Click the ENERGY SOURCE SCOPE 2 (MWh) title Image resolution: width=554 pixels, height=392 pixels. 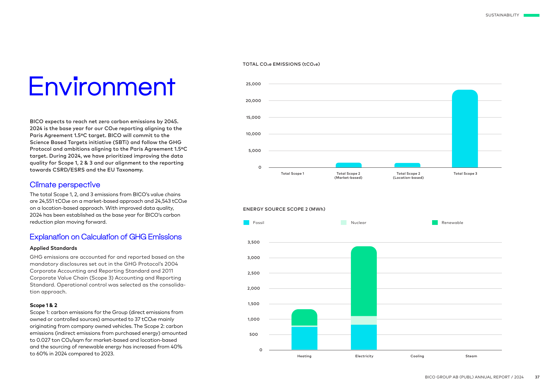point(284,209)
